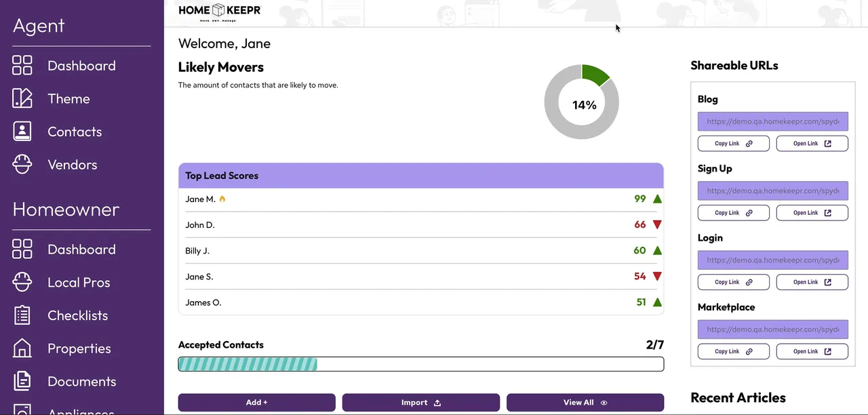The width and height of the screenshot is (868, 415).
Task: Open the Marketplace link
Action: pyautogui.click(x=812, y=351)
